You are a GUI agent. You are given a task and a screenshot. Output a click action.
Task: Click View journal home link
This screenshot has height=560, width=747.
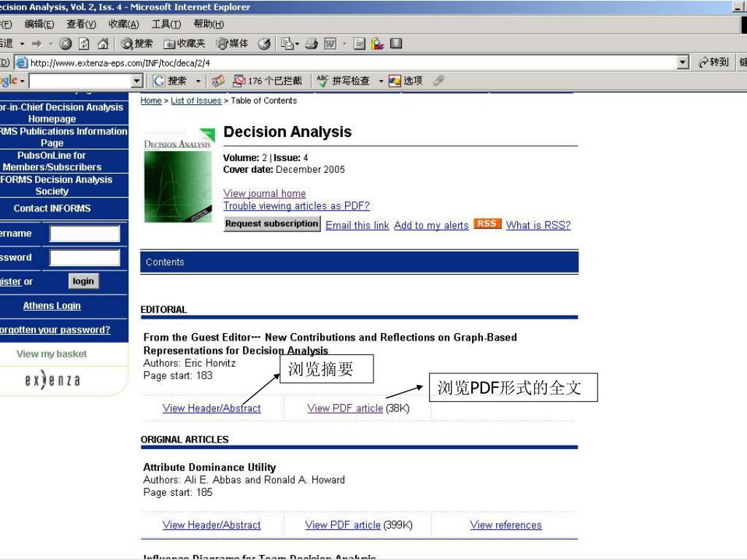264,193
